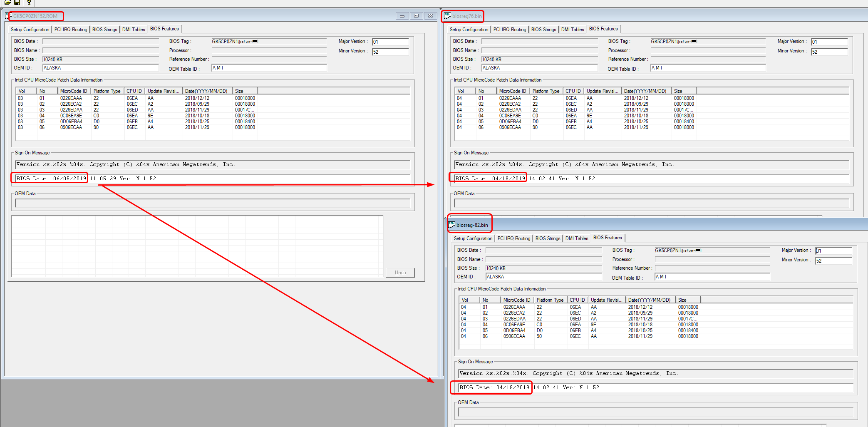868x427 pixels.
Task: Open PCI IRQ Routing tab in GK5CP0ZN152.ROM window
Action: [x=71, y=30]
